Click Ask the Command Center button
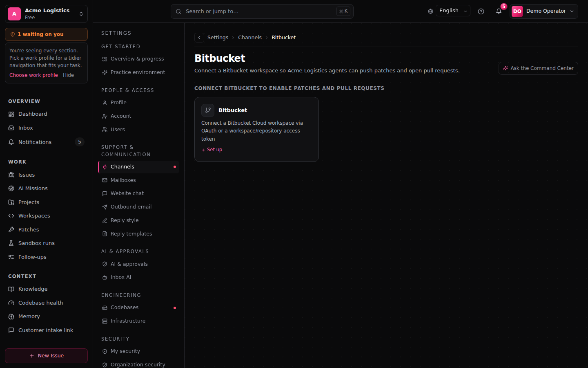The width and height of the screenshot is (588, 368). (538, 68)
